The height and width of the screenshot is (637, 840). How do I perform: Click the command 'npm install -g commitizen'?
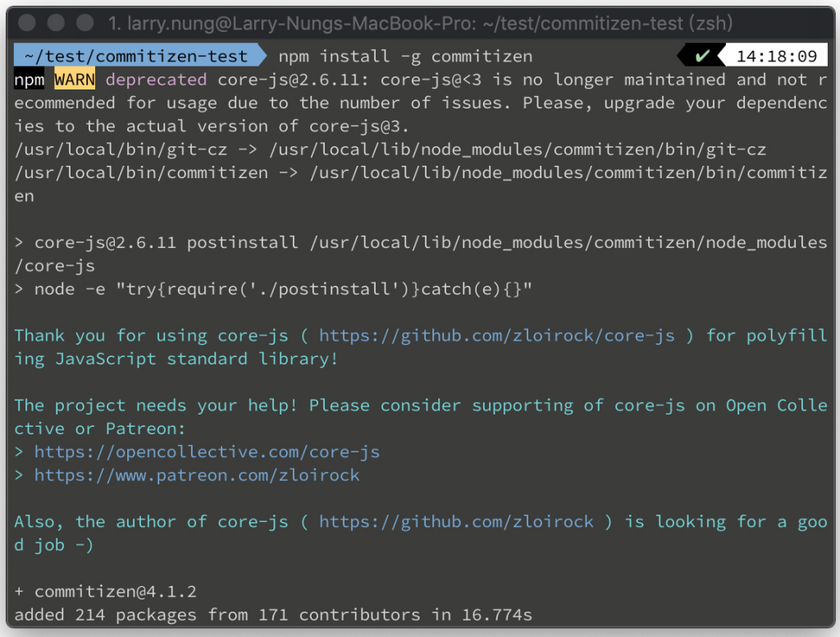point(405,57)
